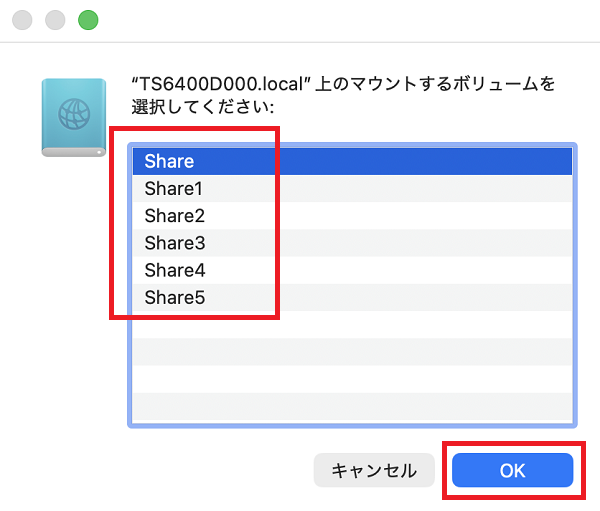Image resolution: width=600 pixels, height=511 pixels.
Task: Click the bottom empty row of the list
Action: coord(350,407)
